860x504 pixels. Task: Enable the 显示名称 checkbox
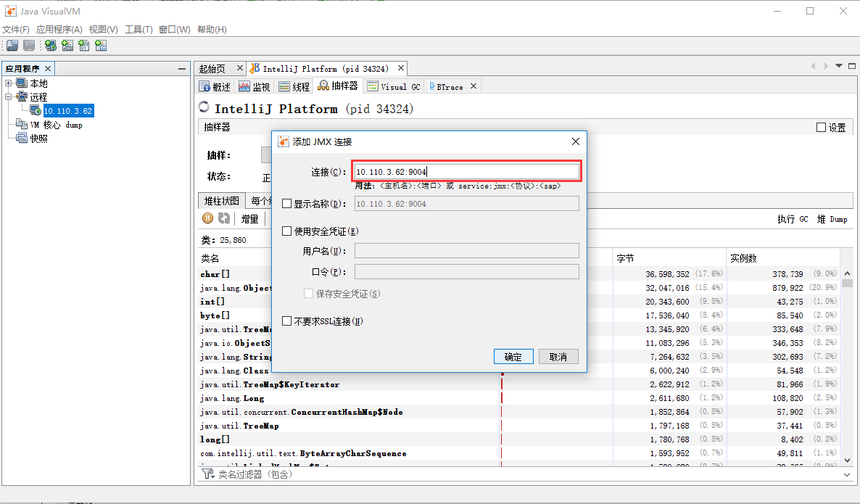coord(287,204)
